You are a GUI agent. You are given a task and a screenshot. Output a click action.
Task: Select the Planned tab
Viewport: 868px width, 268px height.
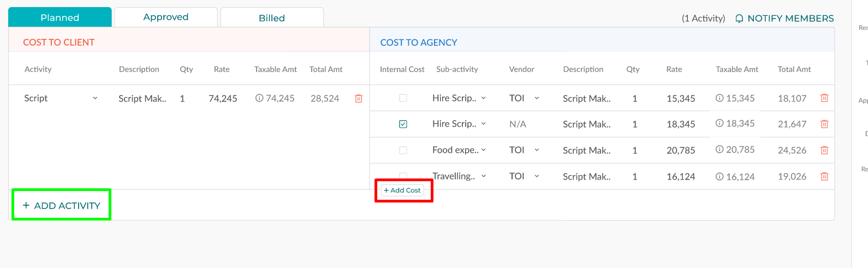60,17
